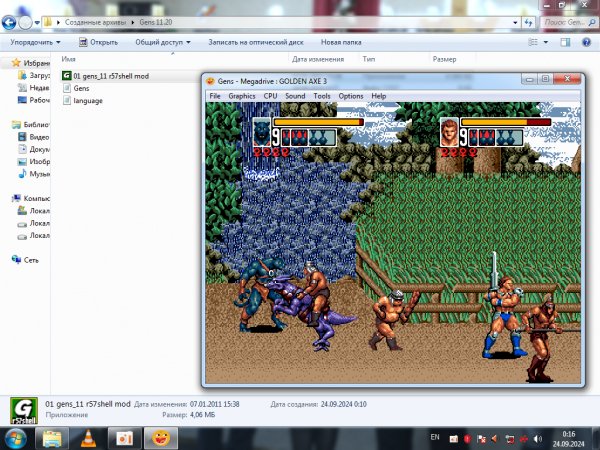Viewport: 600px width, 450px height.
Task: Click the large G r57shell details-pane icon
Action: (x=24, y=411)
